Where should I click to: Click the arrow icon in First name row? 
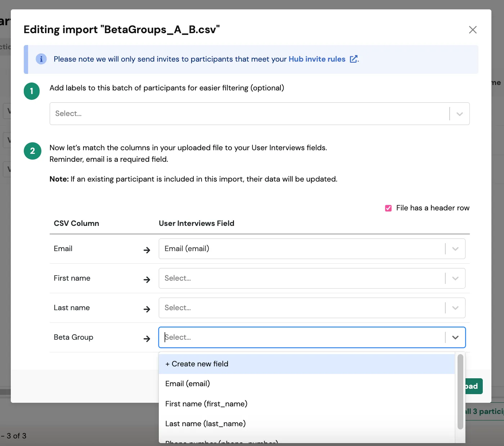tap(147, 280)
